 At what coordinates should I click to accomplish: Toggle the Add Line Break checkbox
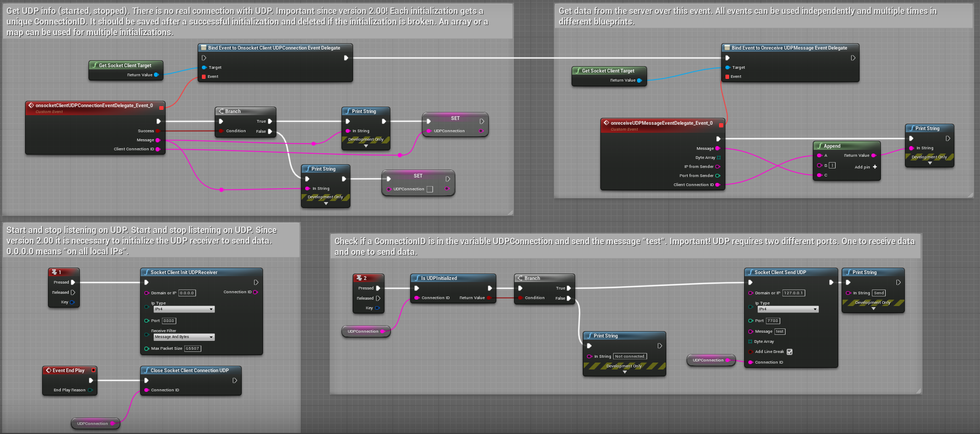pyautogui.click(x=789, y=352)
